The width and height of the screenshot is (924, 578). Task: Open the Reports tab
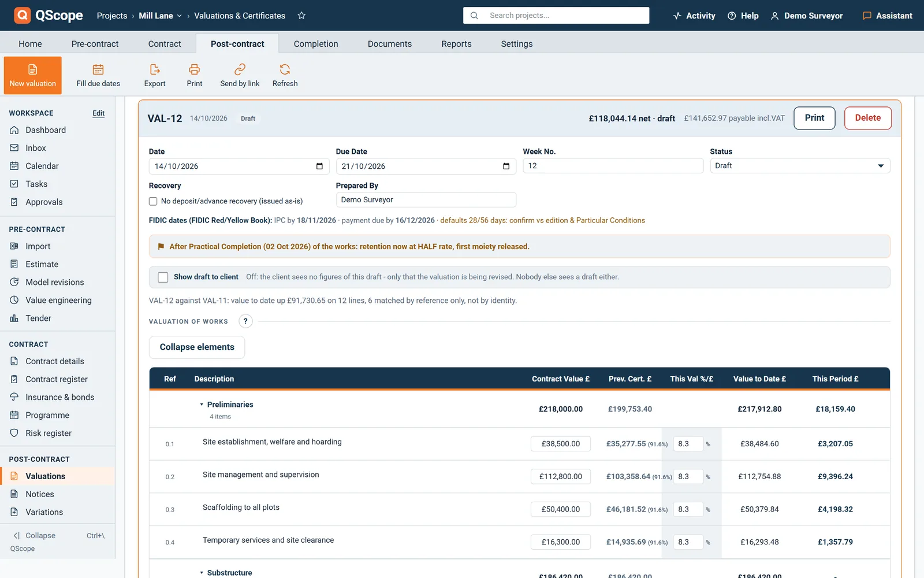(x=456, y=44)
